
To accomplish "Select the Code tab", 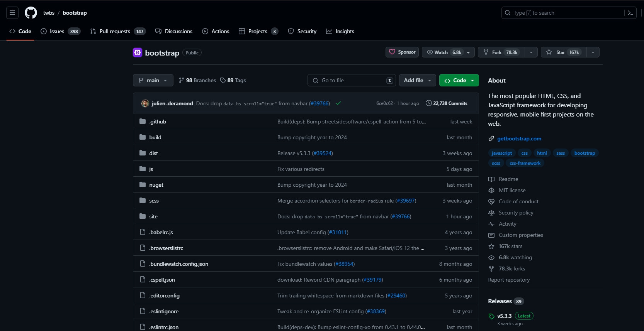I will (20, 31).
